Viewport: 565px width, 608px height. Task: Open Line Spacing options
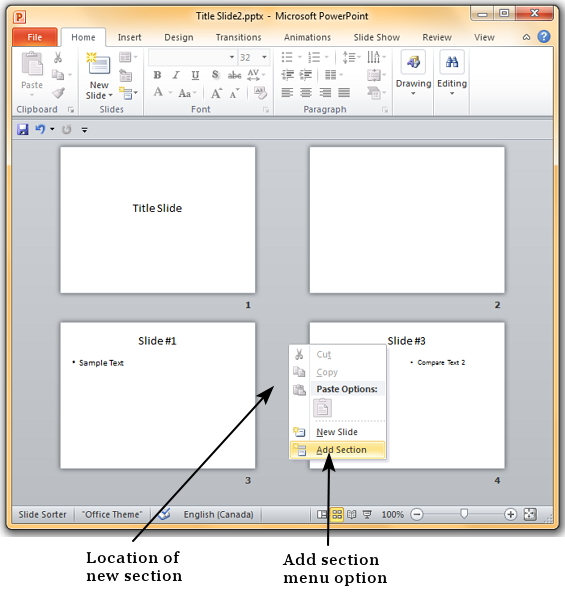[x=351, y=57]
